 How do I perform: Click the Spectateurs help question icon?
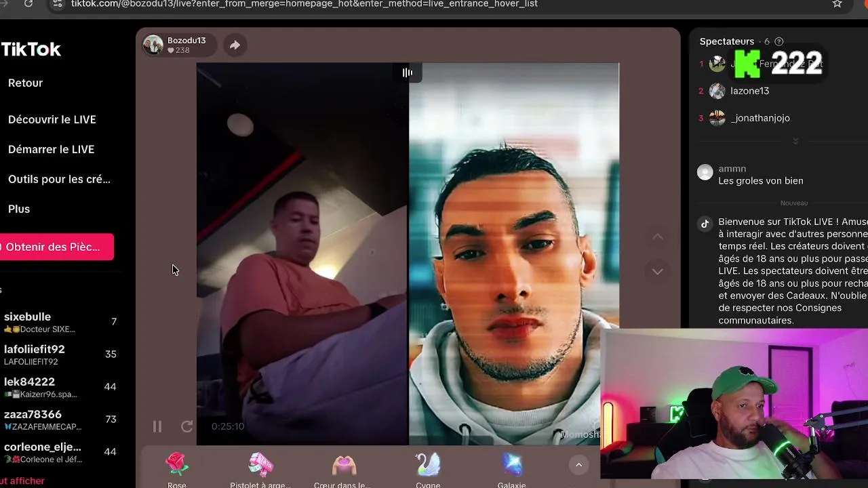point(778,41)
